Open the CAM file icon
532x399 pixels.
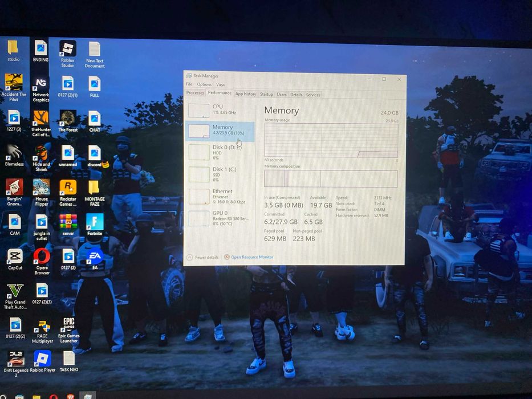click(x=15, y=225)
